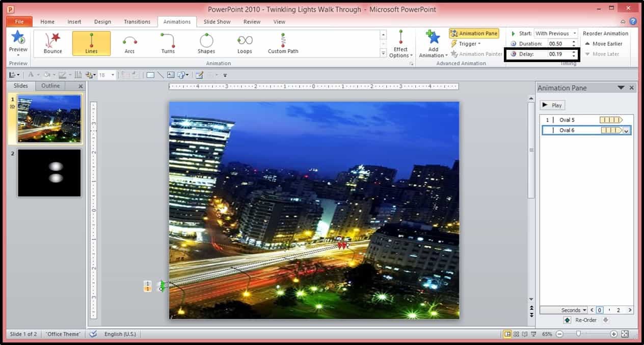This screenshot has height=345, width=644.
Task: Select the Oval 5 animation entry
Action: pyautogui.click(x=586, y=120)
